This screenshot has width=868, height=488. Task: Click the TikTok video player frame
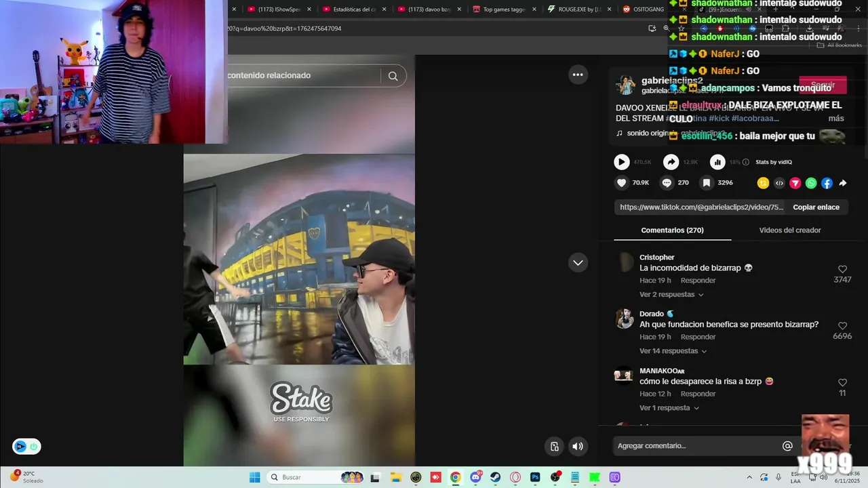click(299, 260)
